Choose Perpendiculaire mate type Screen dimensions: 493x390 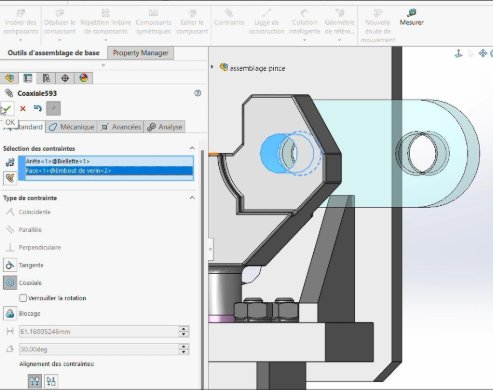[33, 247]
